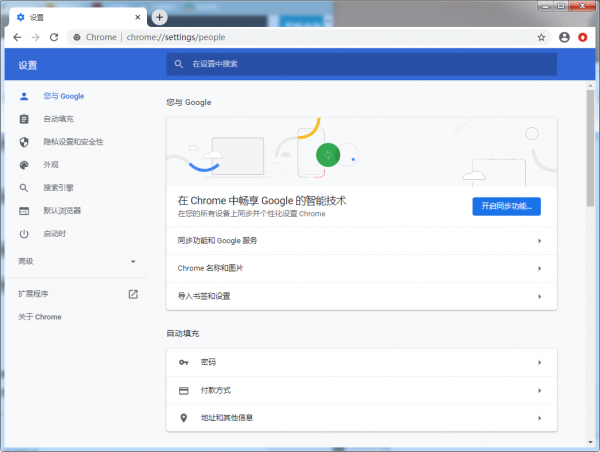Viewport: 600px width, 452px height.
Task: Maximize the Chrome window
Action: pyautogui.click(x=561, y=6)
